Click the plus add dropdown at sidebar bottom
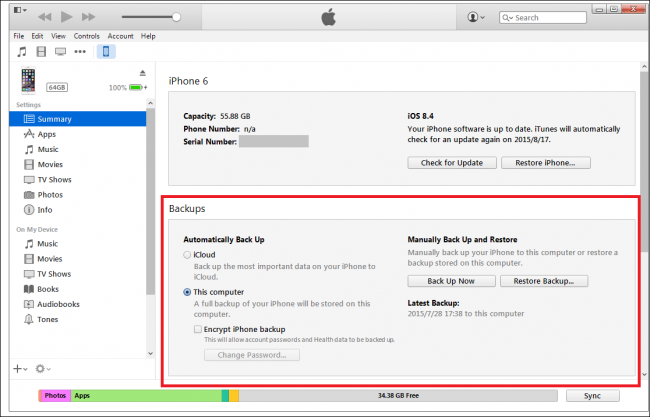 tap(20, 369)
